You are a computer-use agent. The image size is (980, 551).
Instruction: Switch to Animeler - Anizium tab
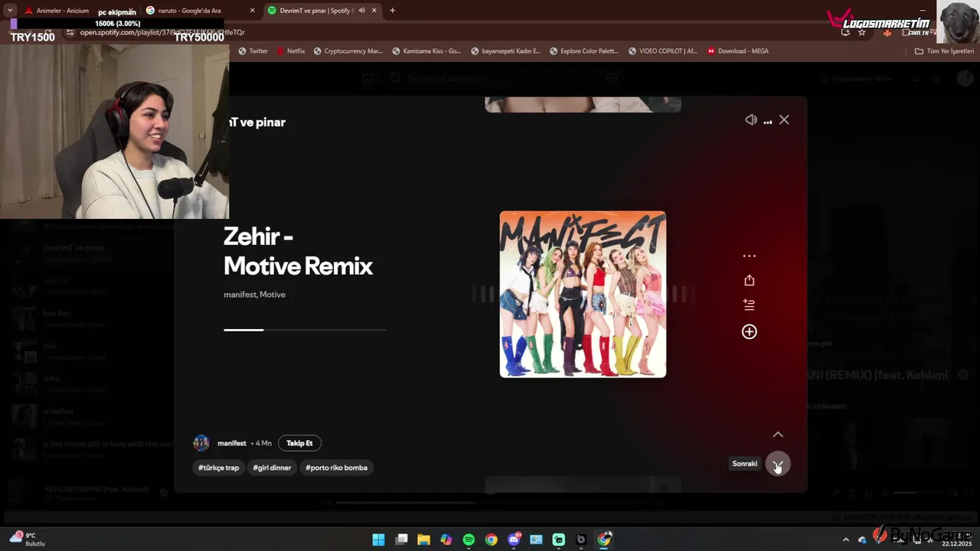tap(63, 11)
